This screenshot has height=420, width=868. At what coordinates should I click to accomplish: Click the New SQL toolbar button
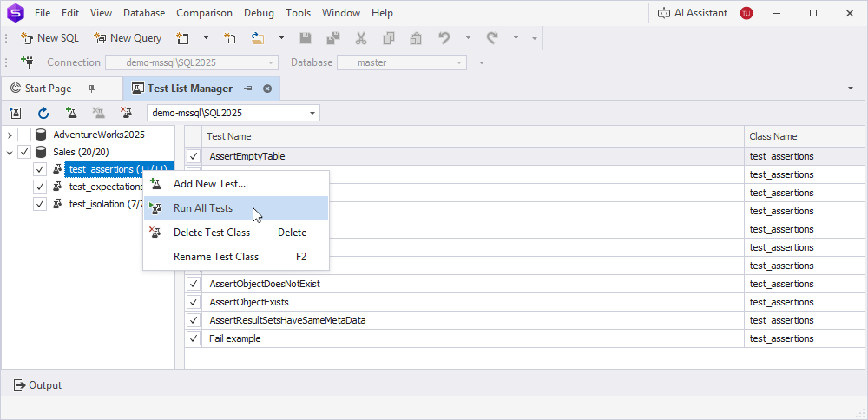pos(49,38)
